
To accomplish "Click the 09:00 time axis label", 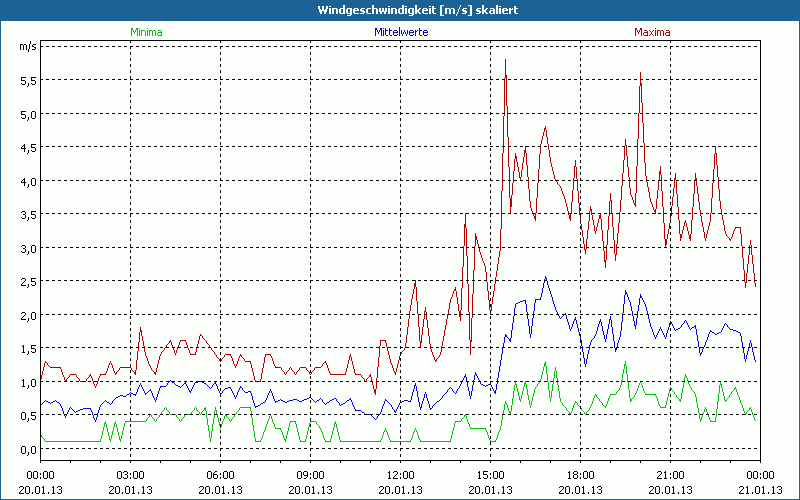I will click(x=310, y=475).
